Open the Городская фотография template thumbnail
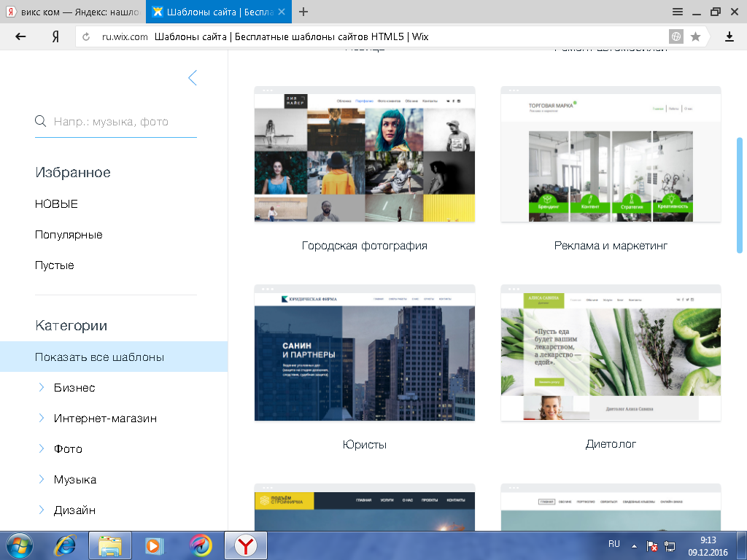The height and width of the screenshot is (560, 747). [x=365, y=155]
